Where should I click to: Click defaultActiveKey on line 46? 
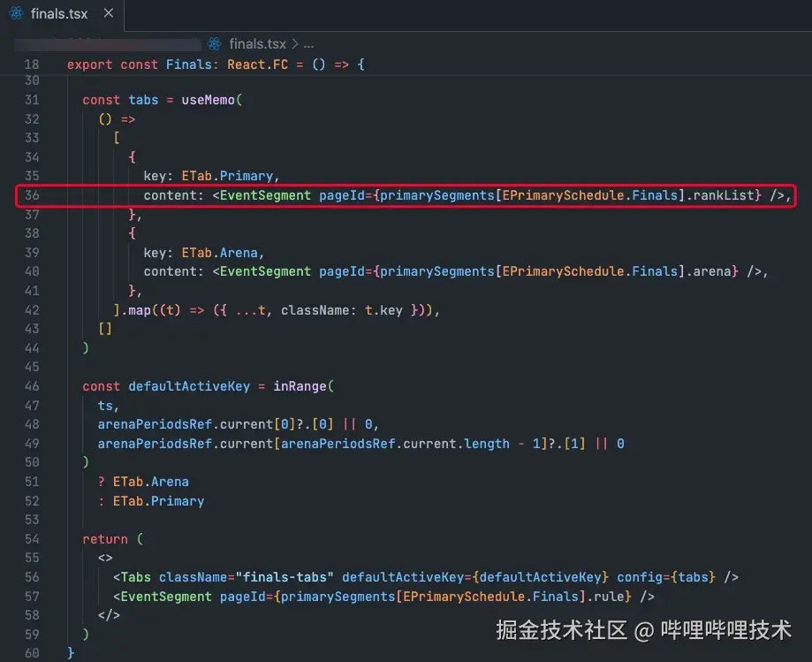pos(190,385)
